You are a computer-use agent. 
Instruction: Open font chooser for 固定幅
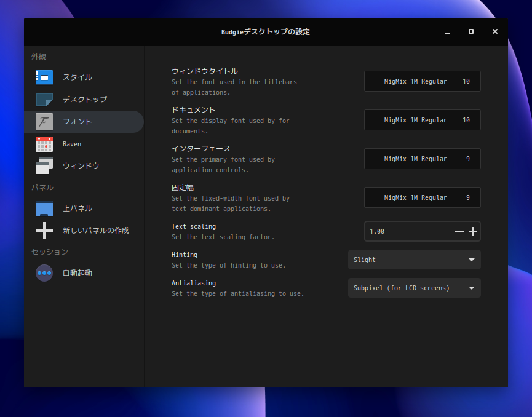tap(423, 197)
